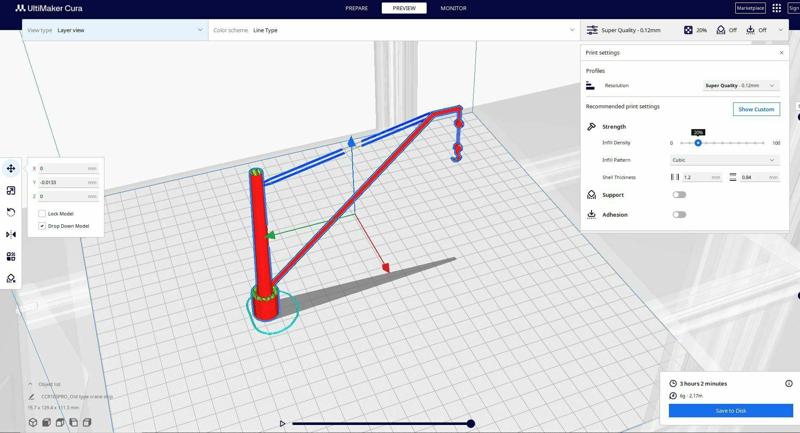Close the Print settings panel
Image resolution: width=800 pixels, height=433 pixels.
tap(782, 53)
